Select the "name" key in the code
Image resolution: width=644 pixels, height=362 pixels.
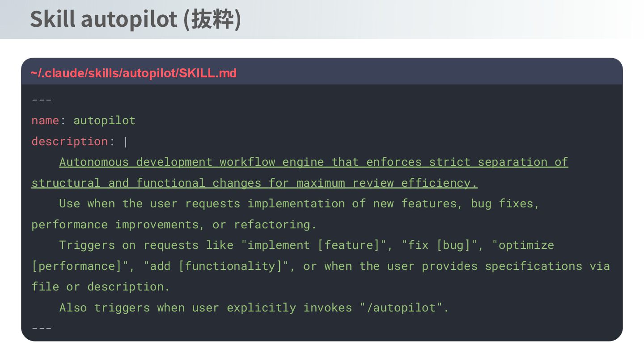[x=45, y=121]
